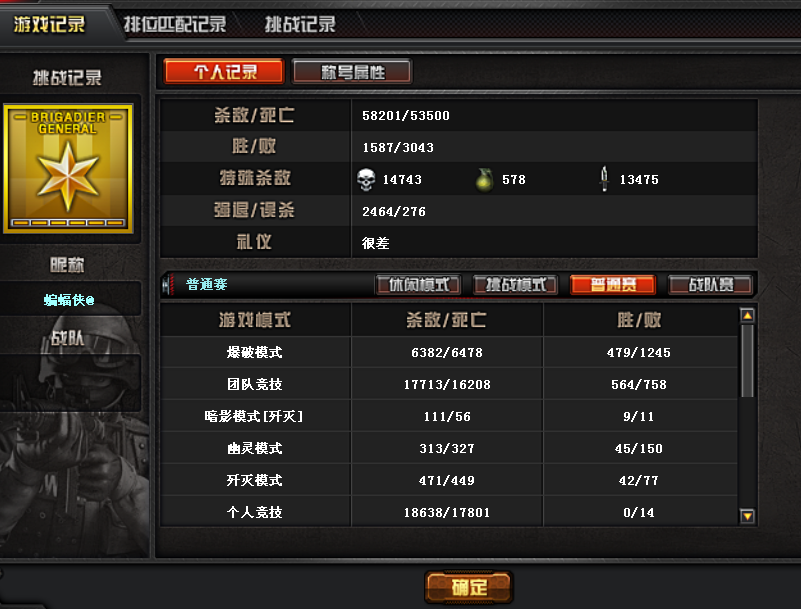
Task: Click the knife kills icon
Action: [604, 179]
